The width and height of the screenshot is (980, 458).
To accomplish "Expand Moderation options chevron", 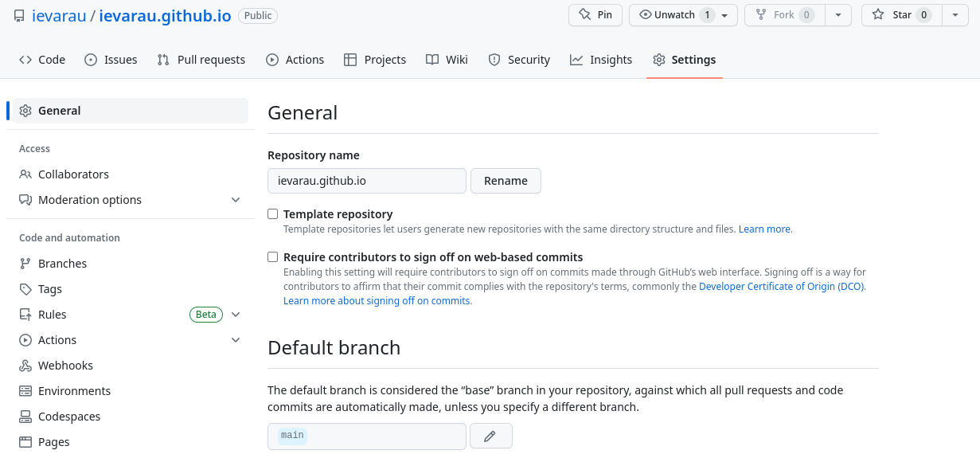I will click(236, 200).
